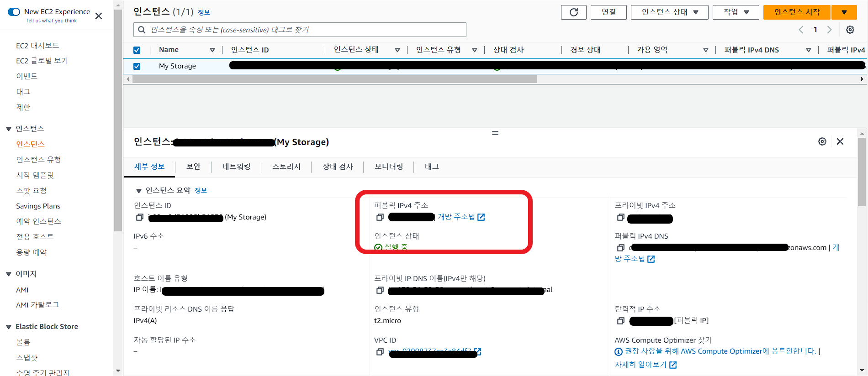Click the 인스턴스 시작 launch button

pyautogui.click(x=797, y=12)
